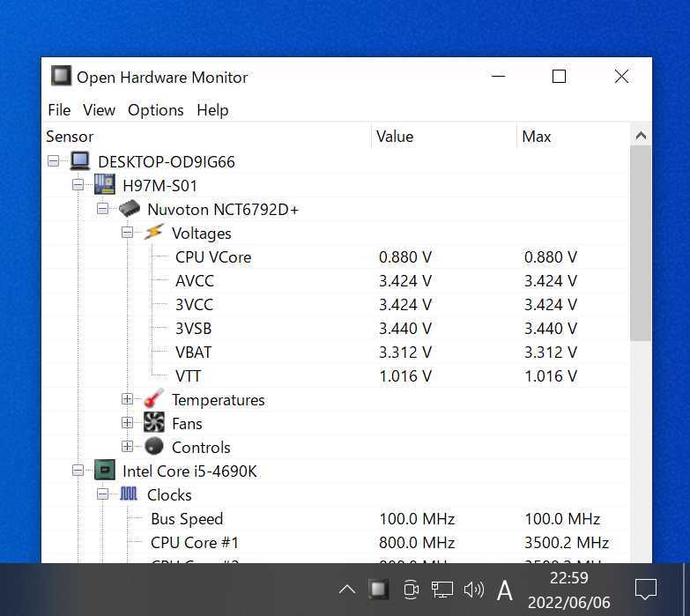Collapse the Nuvoton NCT6792D+ node

pos(102,209)
